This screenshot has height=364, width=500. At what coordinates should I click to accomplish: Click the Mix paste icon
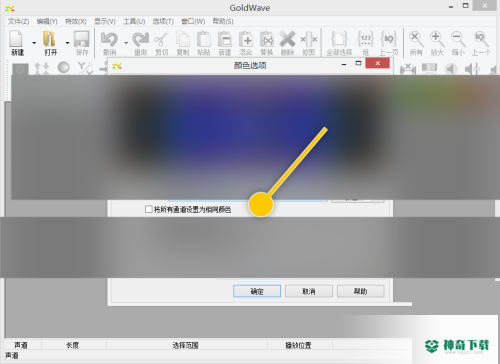tap(246, 39)
